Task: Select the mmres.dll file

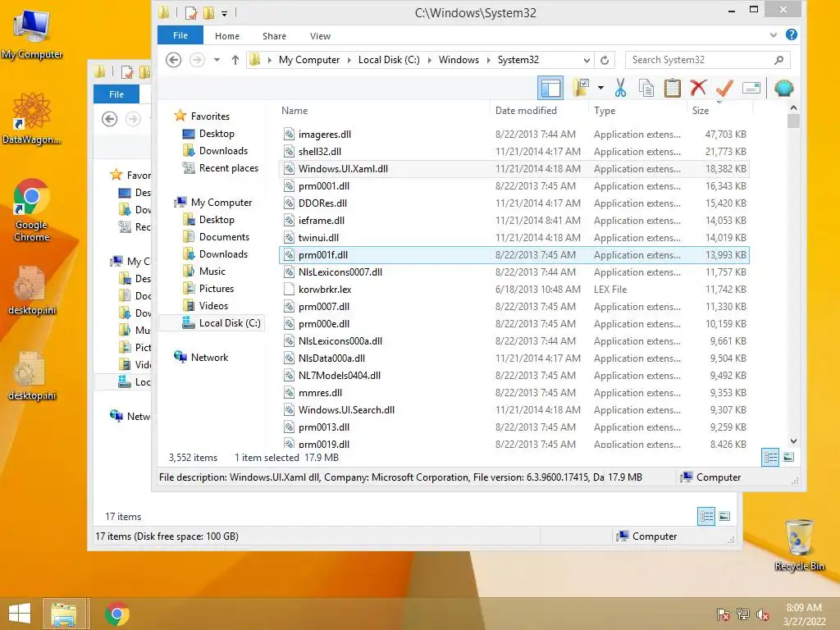Action: tap(514, 392)
